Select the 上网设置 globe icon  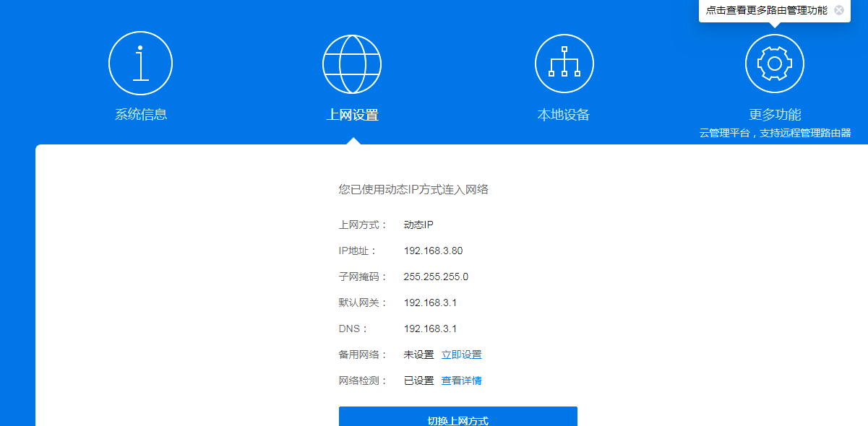click(352, 64)
